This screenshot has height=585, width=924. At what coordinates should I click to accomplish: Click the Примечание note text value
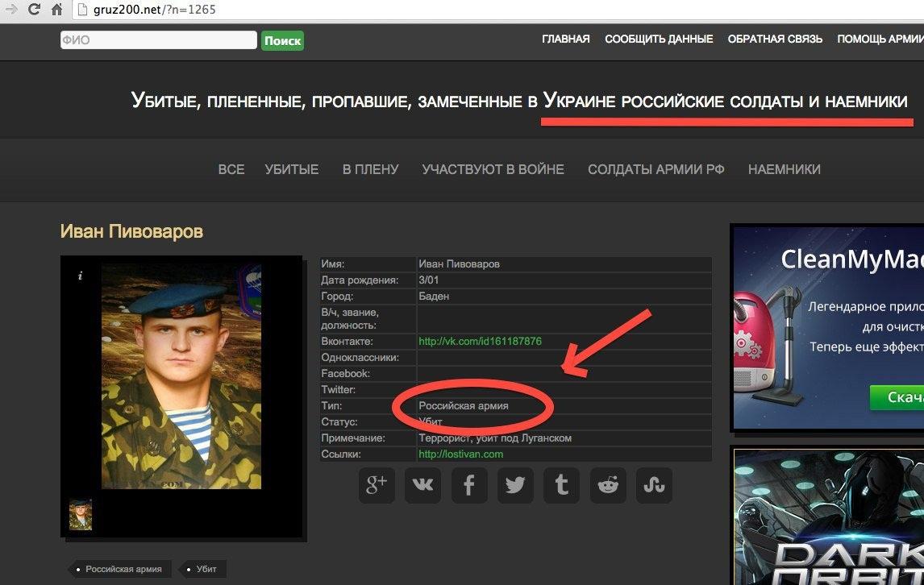click(x=495, y=438)
